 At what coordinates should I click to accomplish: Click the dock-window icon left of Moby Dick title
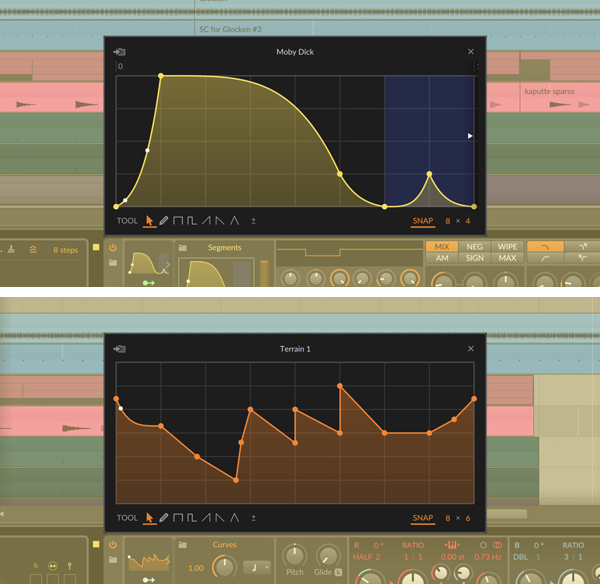[119, 52]
